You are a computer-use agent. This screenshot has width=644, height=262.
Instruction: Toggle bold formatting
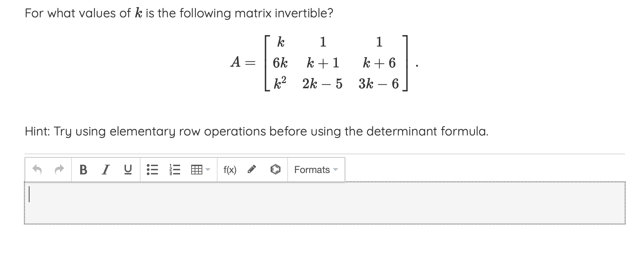[x=83, y=170]
